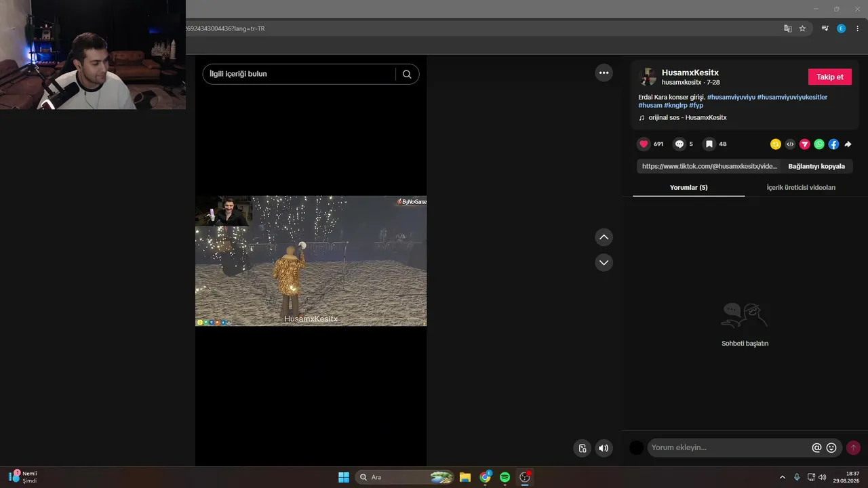Viewport: 868px width, 488px height.
Task: Get the embed code icon
Action: click(x=790, y=144)
